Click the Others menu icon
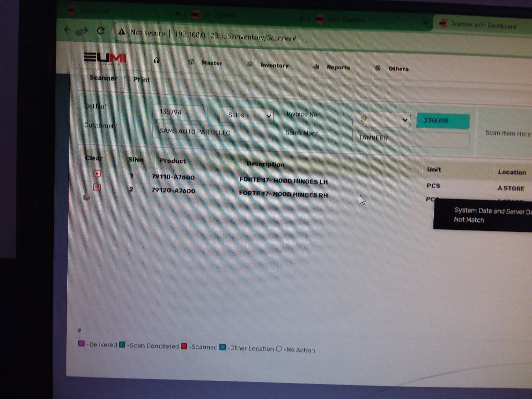Viewport: 532px width, 399px height. (x=378, y=68)
